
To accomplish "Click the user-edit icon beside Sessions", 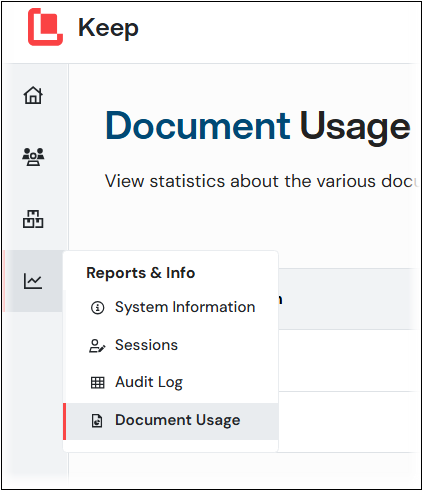I will (97, 346).
